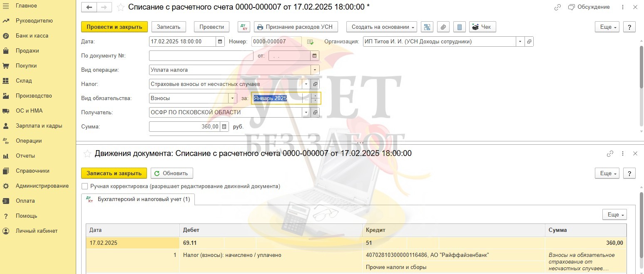Expand the Налог dropdown
Screen dimensions: 644x274
click(306, 84)
